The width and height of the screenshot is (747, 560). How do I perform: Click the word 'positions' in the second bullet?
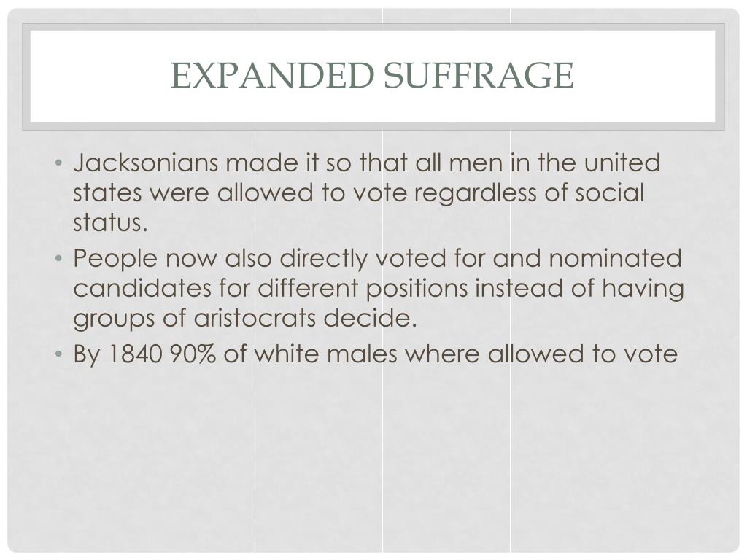click(417, 289)
